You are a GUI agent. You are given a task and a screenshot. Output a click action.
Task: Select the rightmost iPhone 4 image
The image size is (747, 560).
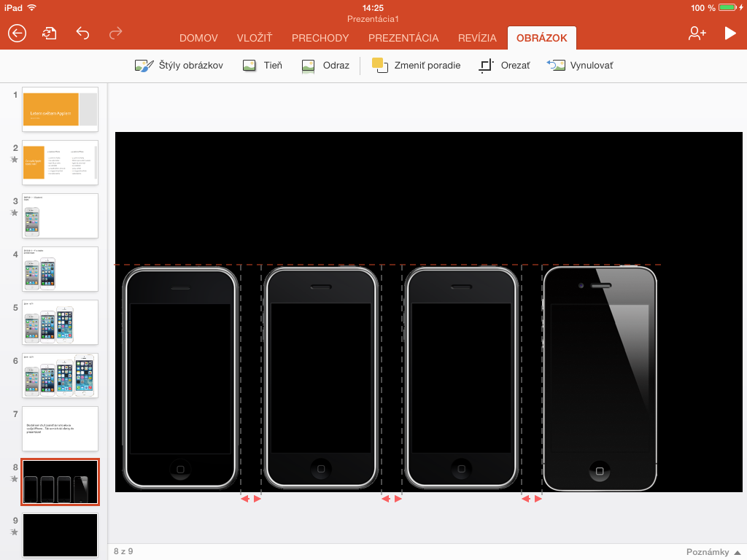pos(600,379)
